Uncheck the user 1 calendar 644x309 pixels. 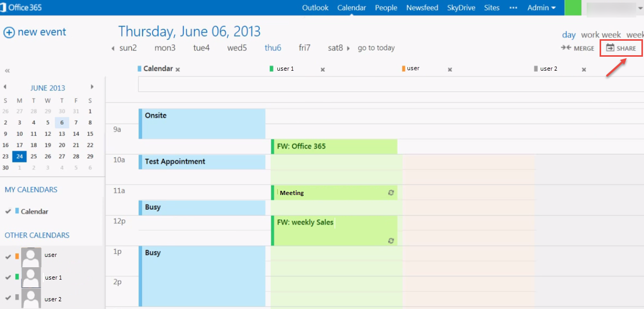(x=8, y=277)
